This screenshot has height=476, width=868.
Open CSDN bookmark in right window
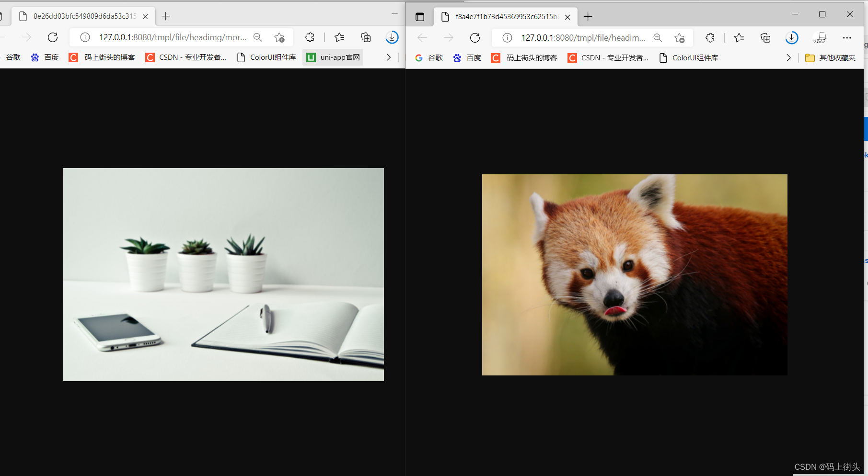point(608,58)
